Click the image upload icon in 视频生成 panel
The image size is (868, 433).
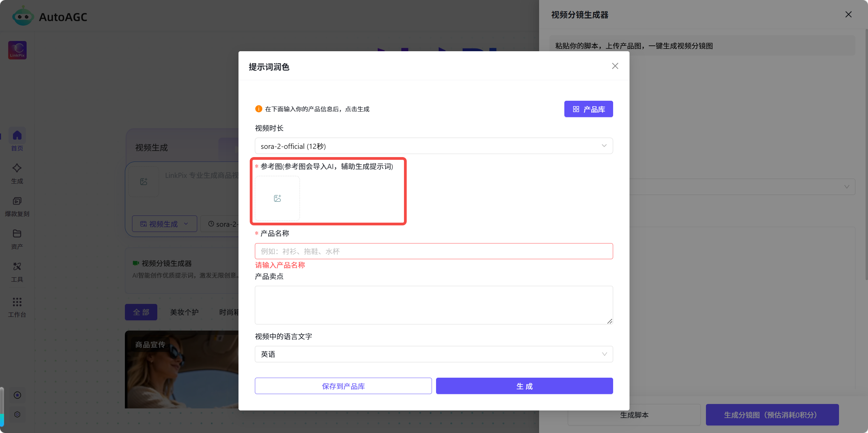point(144,181)
